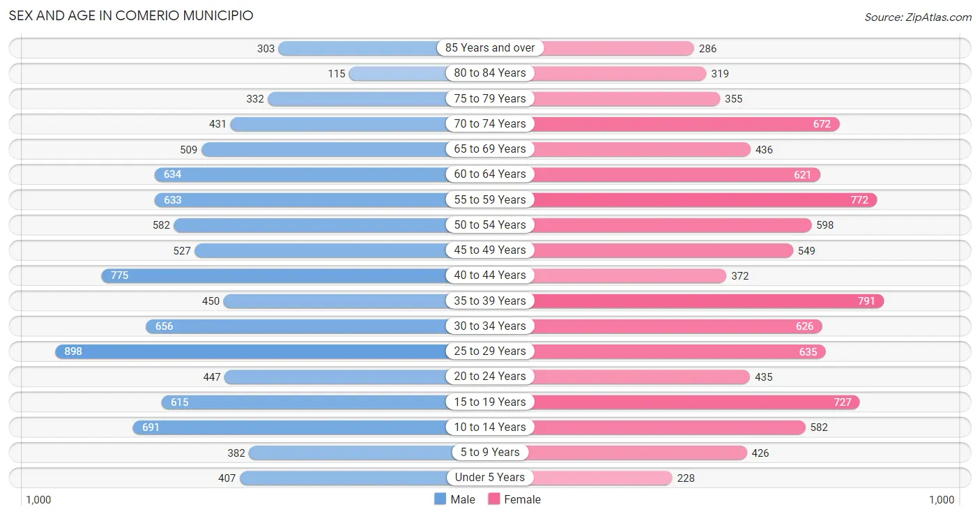Click the blue Male legend swatch

tap(440, 499)
